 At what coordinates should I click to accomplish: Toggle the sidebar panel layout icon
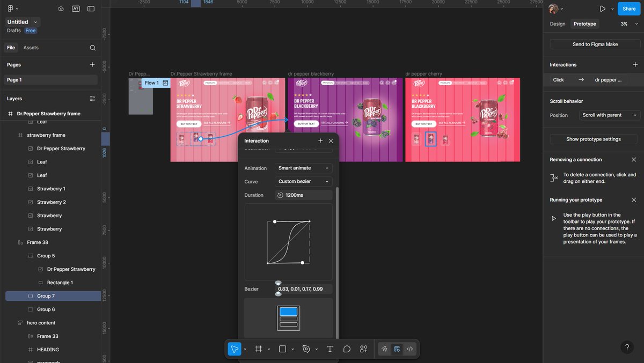[91, 9]
